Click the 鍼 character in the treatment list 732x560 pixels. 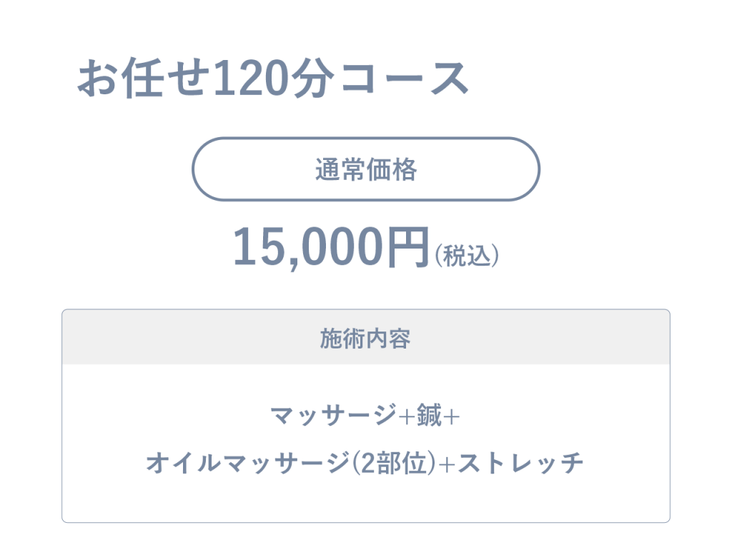[x=429, y=415]
